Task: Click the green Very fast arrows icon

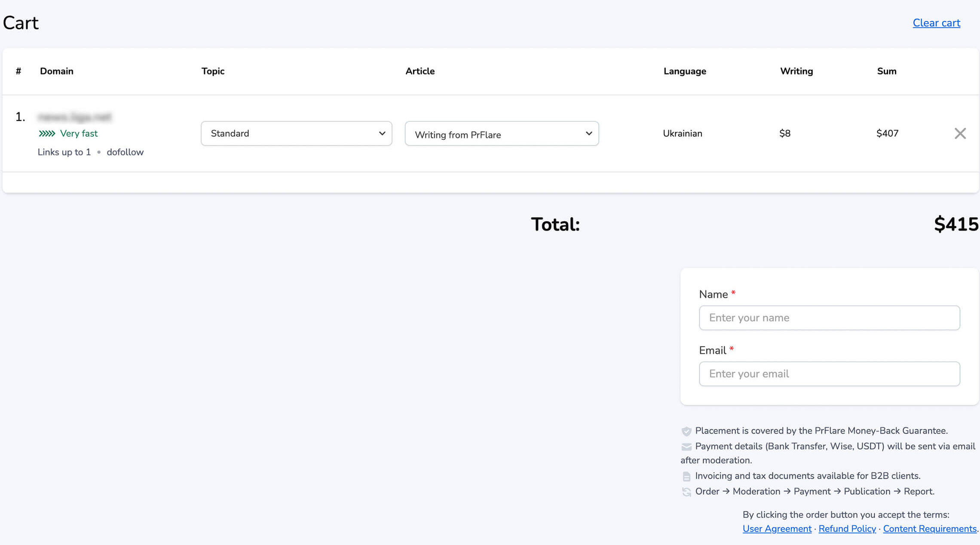Action: 47,133
